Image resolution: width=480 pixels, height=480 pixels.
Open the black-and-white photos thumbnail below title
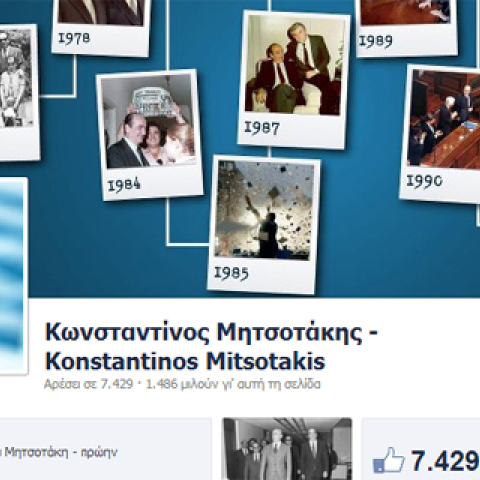coord(287,449)
